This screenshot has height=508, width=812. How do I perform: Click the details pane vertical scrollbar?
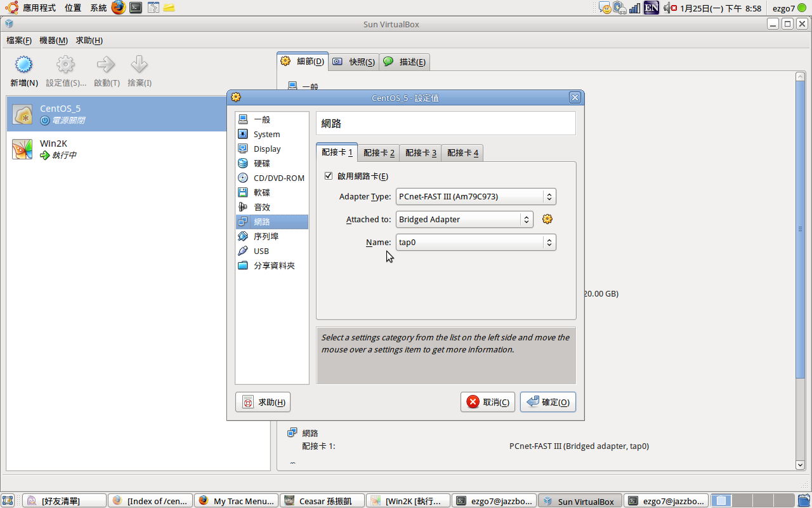tap(800, 229)
